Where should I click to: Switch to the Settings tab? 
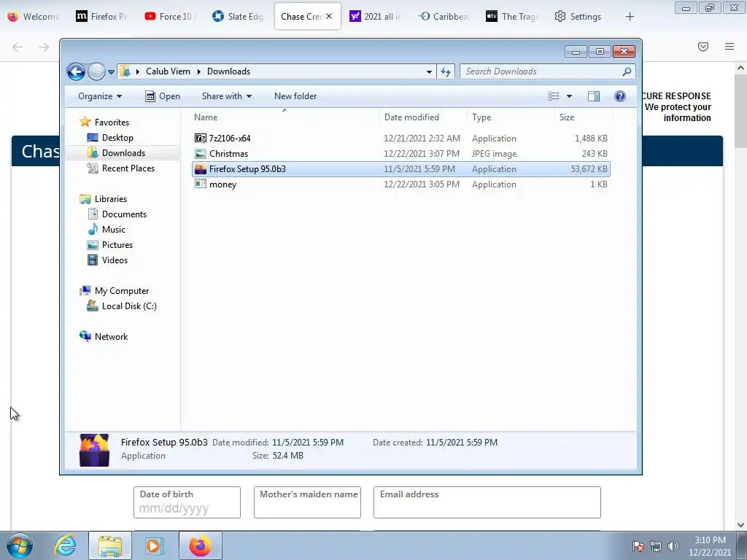(580, 17)
